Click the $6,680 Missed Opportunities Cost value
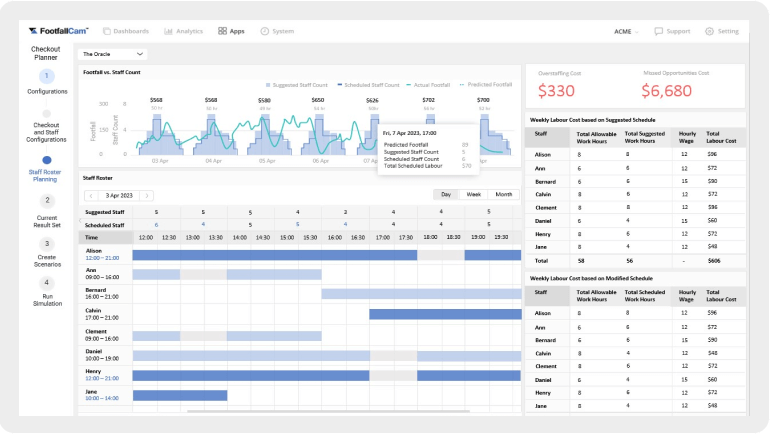The width and height of the screenshot is (770, 434). tap(666, 91)
